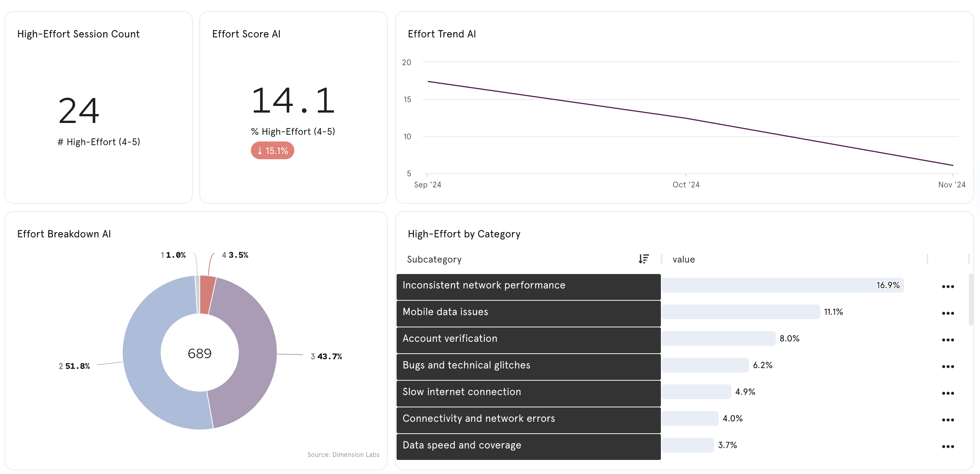The image size is (980, 474).
Task: Click the 689 total in donut center
Action: (199, 354)
